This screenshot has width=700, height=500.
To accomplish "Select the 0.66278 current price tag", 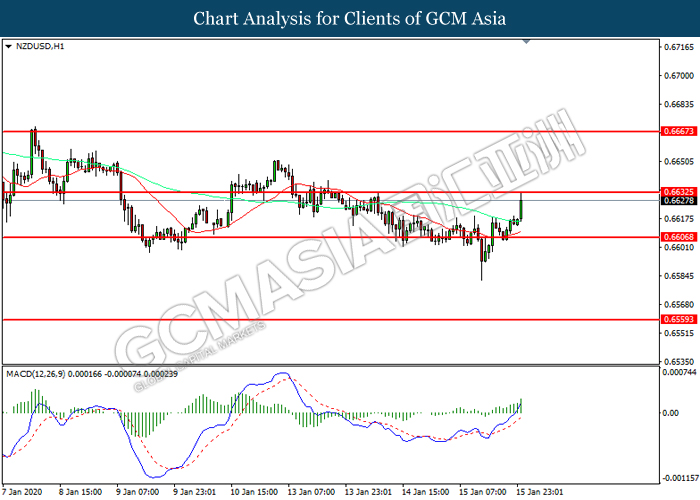I will coord(677,200).
